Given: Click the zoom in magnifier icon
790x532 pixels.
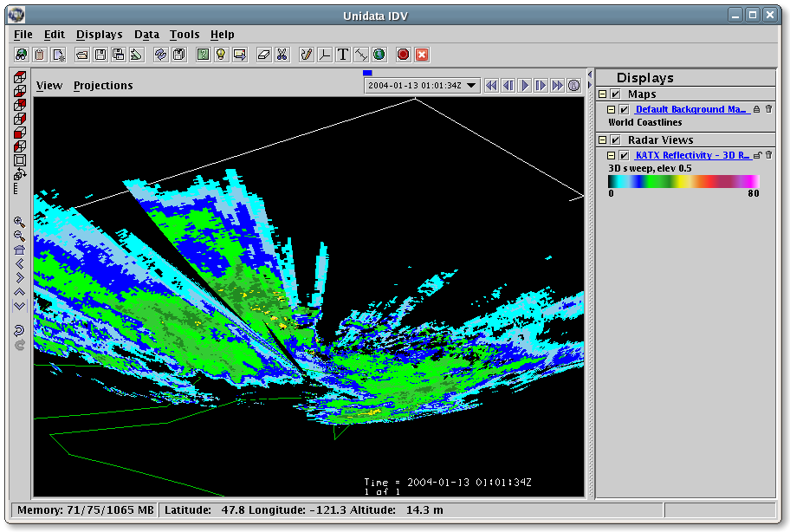Looking at the screenshot, I should (x=20, y=222).
